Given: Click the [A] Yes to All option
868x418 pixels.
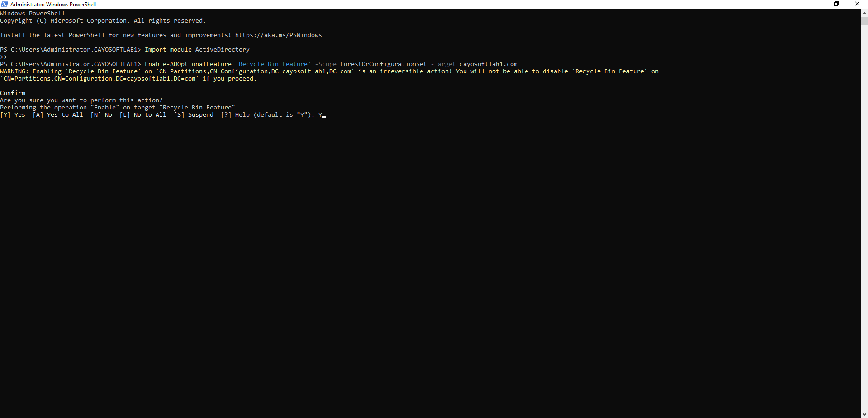Looking at the screenshot, I should click(x=58, y=115).
